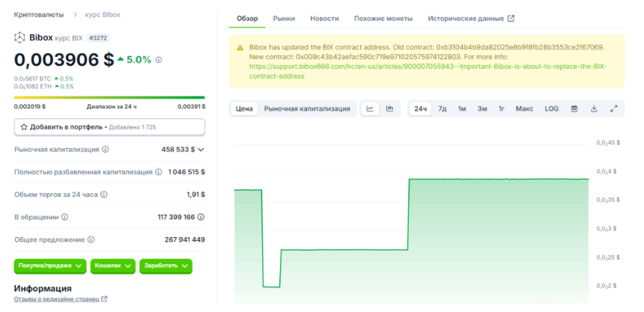Select the 1г time range
The width and height of the screenshot is (644, 312).
point(502,108)
